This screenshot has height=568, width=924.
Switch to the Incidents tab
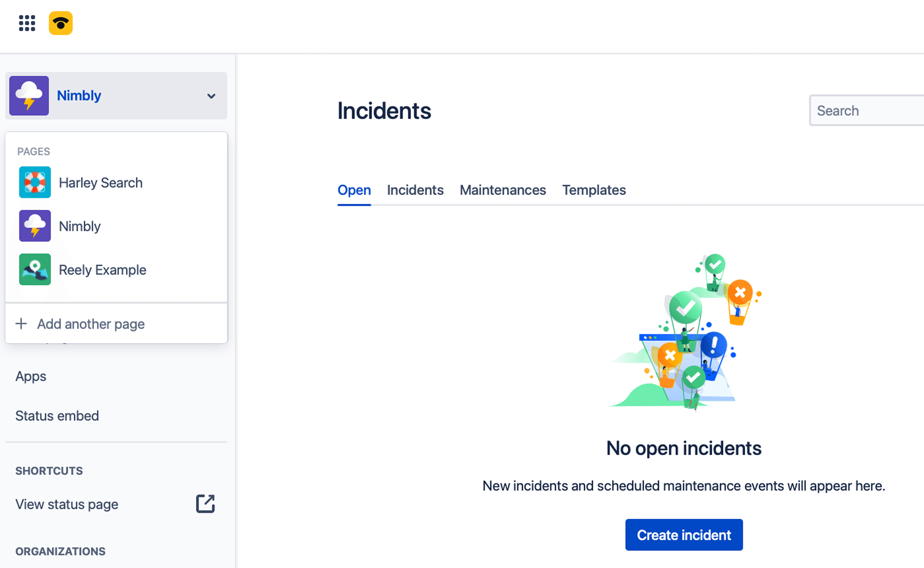coord(415,190)
